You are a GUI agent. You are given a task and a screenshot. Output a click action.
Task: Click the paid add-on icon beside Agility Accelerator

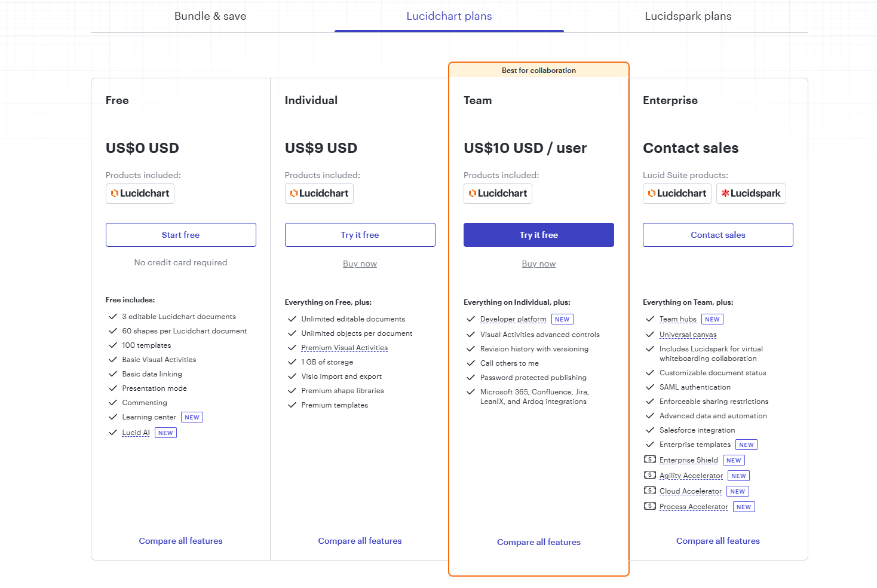650,475
